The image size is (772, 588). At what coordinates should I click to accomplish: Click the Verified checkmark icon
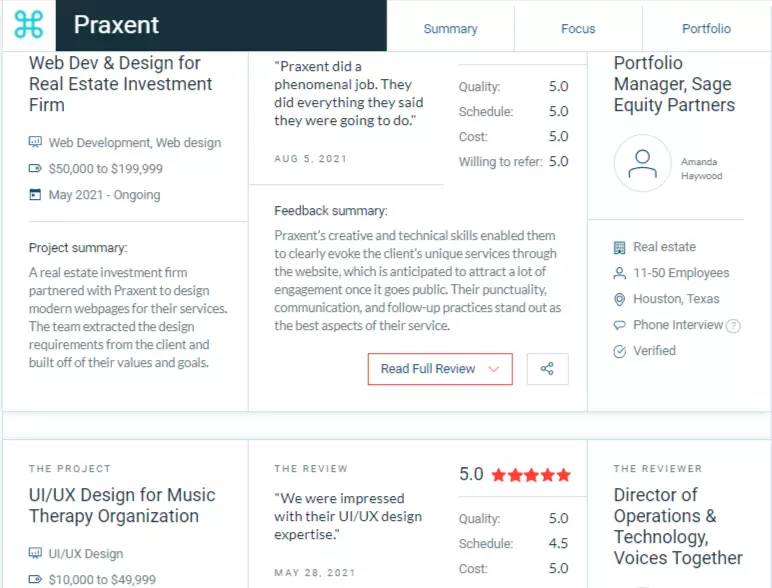619,351
